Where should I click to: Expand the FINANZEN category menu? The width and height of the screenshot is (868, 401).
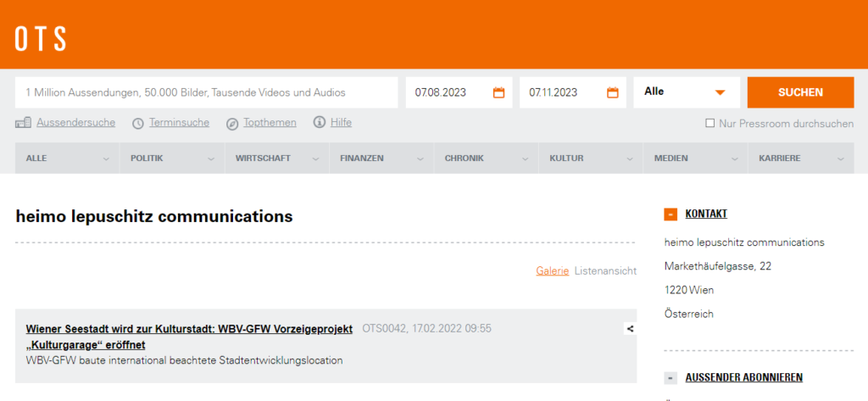coord(381,159)
